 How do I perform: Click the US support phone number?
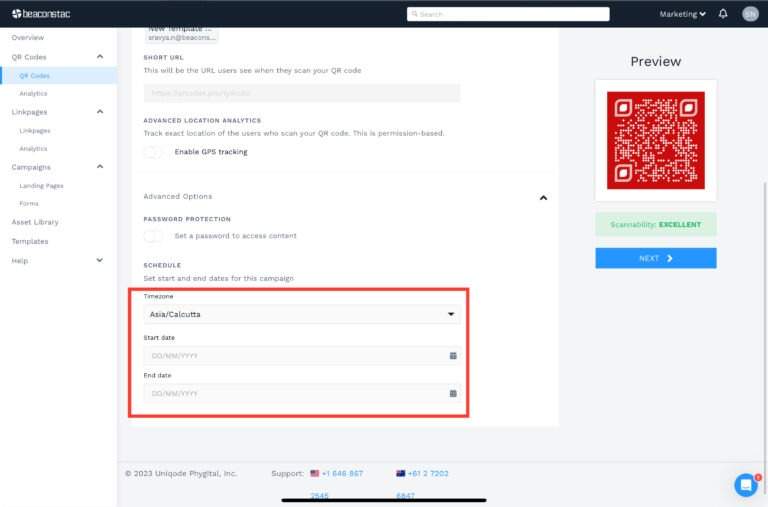[342, 474]
